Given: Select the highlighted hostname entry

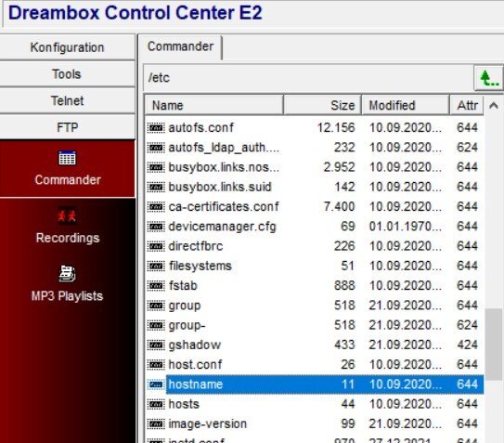Looking at the screenshot, I should [325, 384].
